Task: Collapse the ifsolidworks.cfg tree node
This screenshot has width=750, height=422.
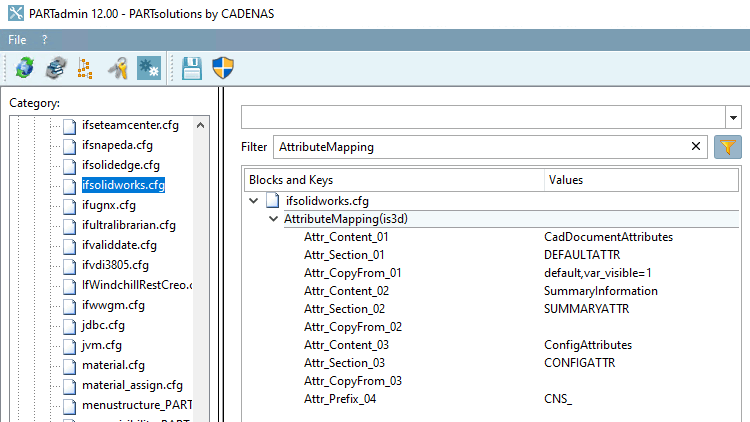Action: pyautogui.click(x=255, y=201)
